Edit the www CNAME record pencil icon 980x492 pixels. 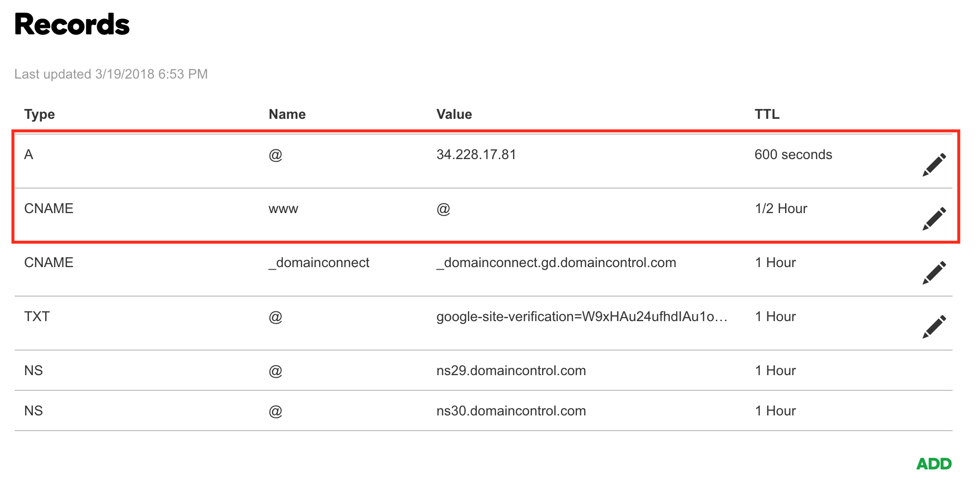click(934, 219)
